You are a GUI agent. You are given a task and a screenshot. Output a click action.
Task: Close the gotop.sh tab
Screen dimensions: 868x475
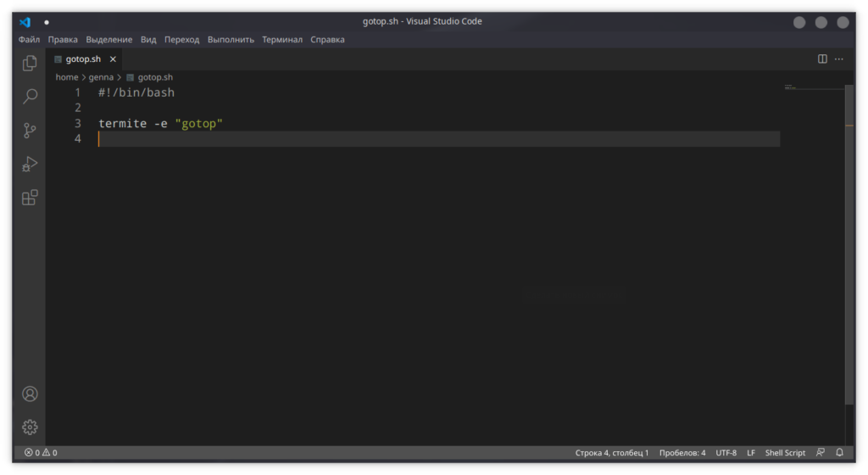(113, 59)
